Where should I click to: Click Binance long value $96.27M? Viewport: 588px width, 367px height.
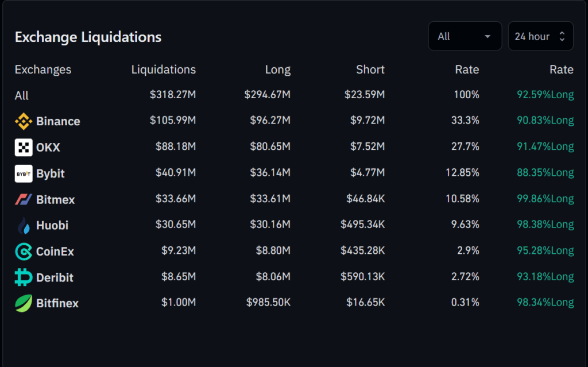[x=270, y=120]
